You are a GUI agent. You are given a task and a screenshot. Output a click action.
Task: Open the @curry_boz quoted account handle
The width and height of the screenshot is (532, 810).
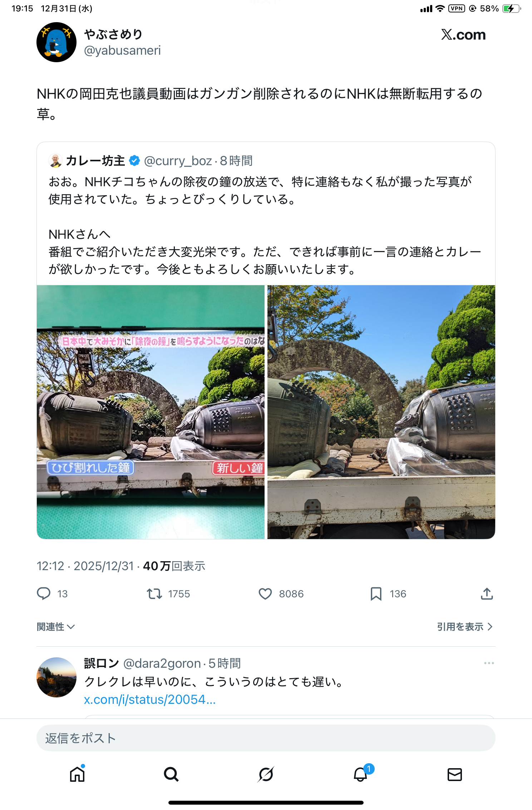point(178,161)
